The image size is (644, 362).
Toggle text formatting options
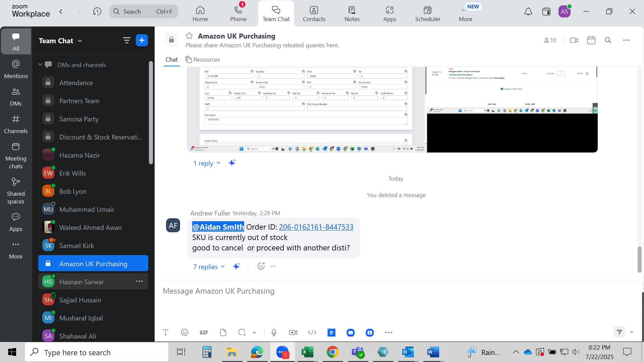(165, 333)
